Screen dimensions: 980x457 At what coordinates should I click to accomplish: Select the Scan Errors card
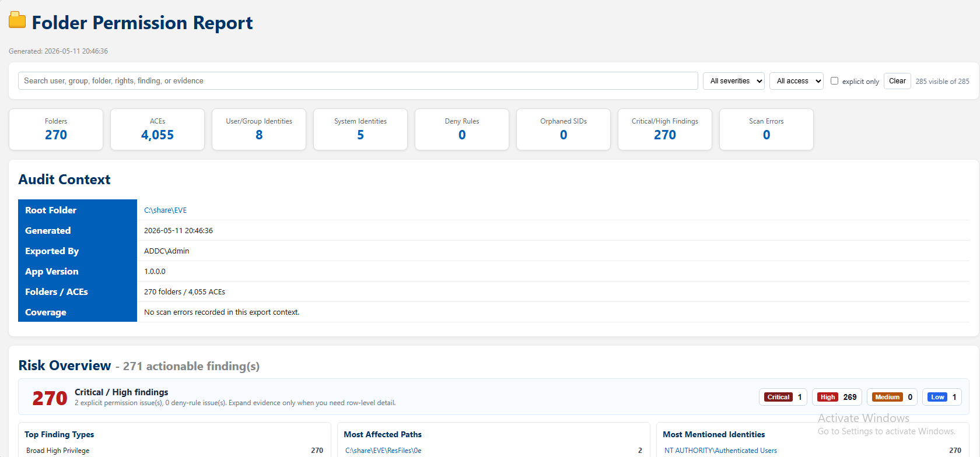tap(766, 129)
